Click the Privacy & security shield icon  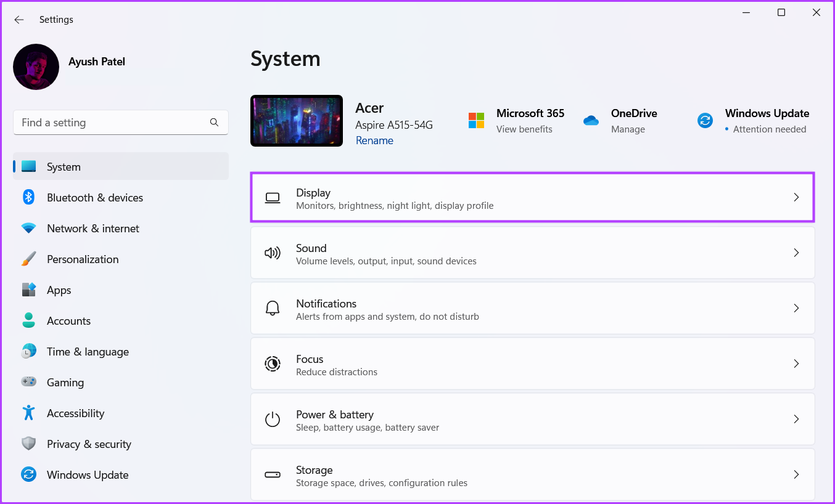29,444
